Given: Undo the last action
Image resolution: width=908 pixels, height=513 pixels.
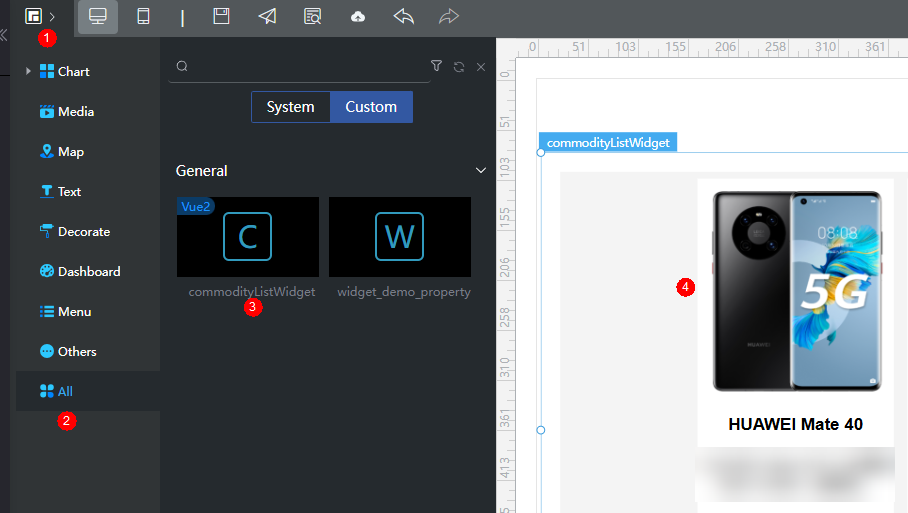Looking at the screenshot, I should click(x=404, y=16).
